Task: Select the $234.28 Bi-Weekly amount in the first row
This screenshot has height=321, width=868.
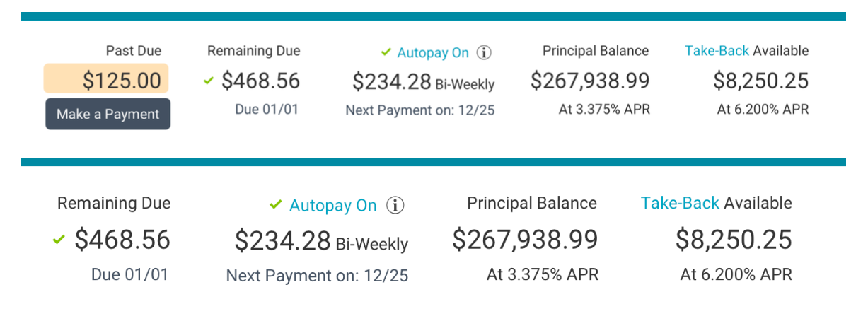Action: [423, 81]
